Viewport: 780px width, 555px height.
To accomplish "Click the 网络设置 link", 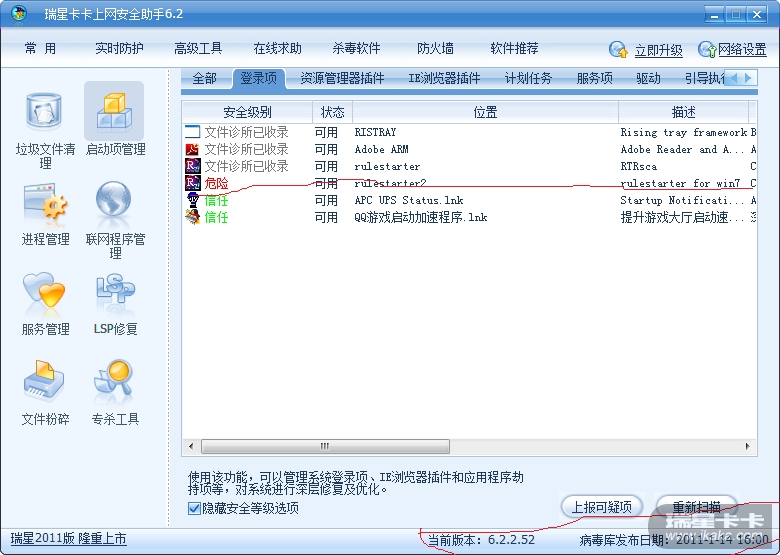I will point(742,49).
